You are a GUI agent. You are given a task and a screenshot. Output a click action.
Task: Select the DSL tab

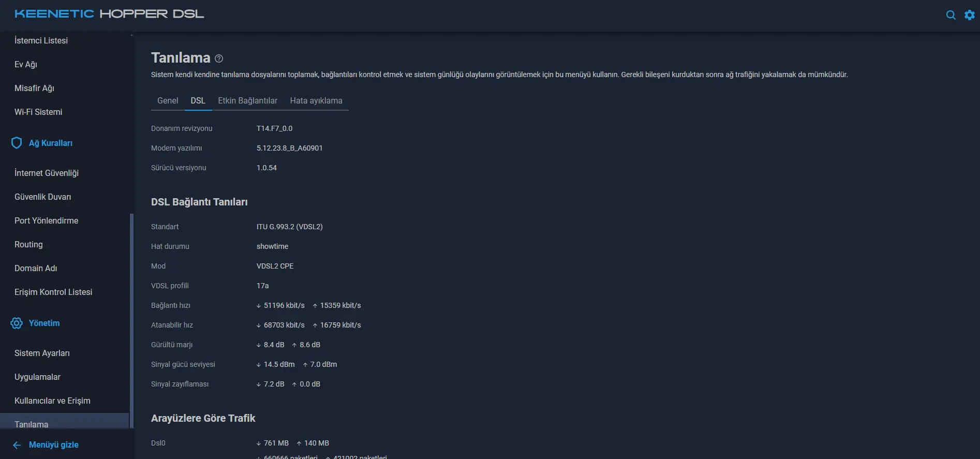(x=198, y=100)
